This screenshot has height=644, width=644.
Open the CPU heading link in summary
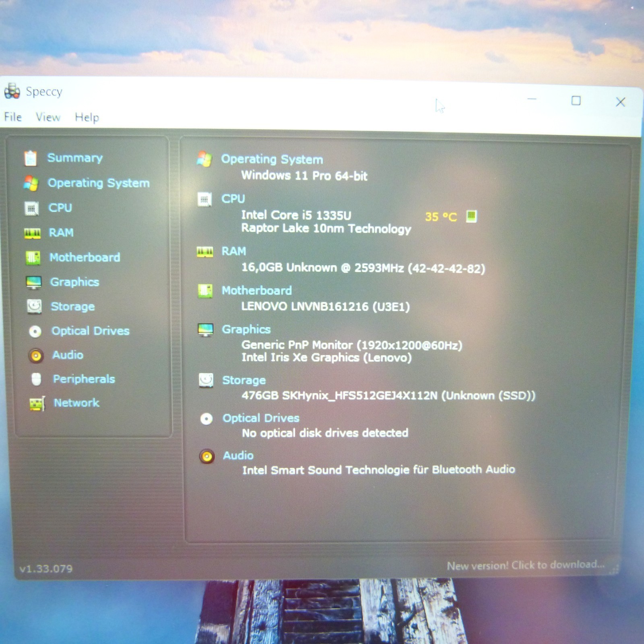tap(233, 199)
